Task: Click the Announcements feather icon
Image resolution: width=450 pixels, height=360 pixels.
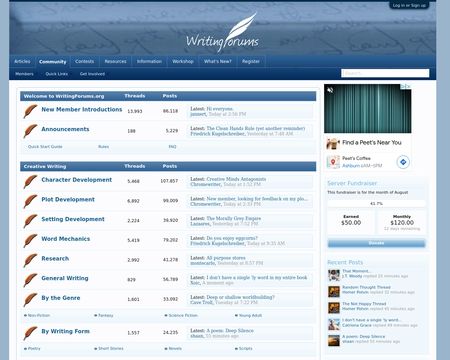Action: [30, 131]
